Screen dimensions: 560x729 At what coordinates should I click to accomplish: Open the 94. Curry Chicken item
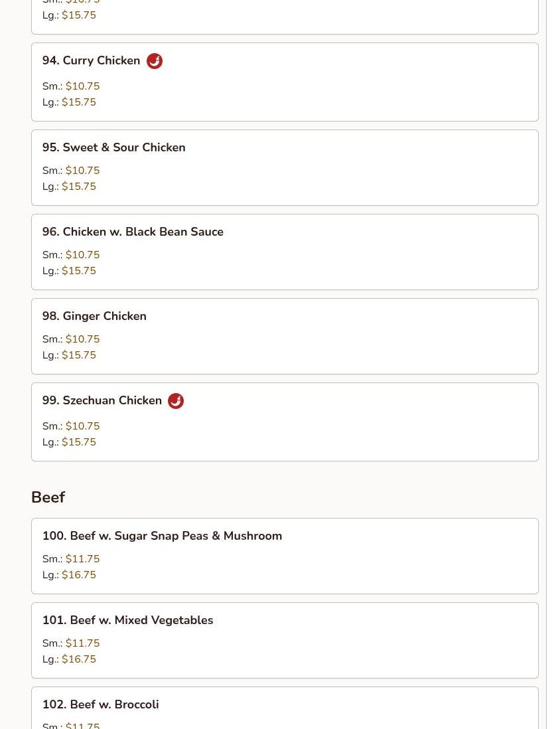(x=91, y=60)
